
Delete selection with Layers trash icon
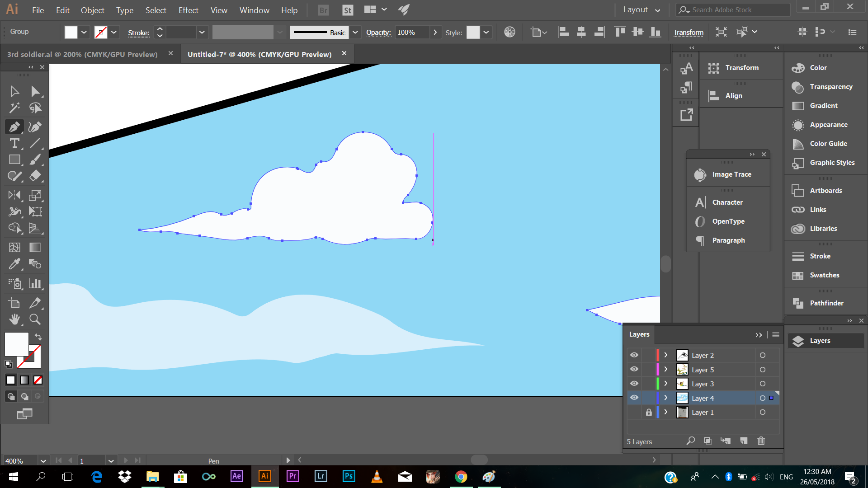(761, 441)
